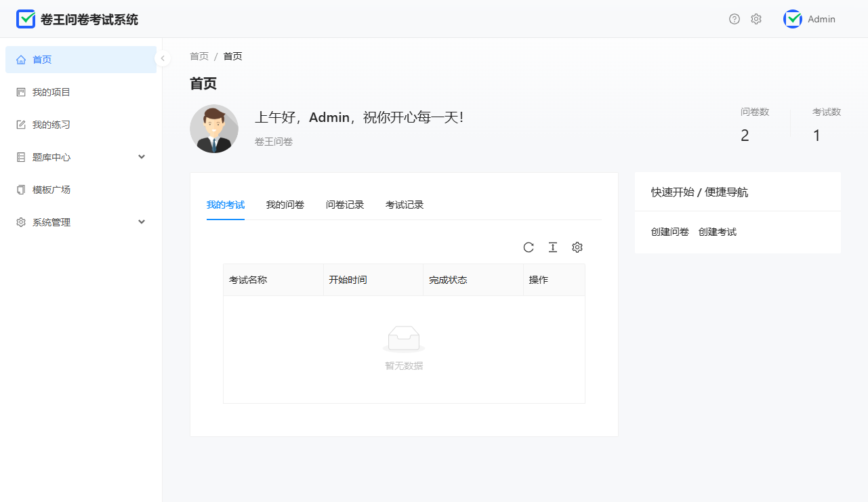Select the 我的考试 tab
868x502 pixels.
pos(226,205)
